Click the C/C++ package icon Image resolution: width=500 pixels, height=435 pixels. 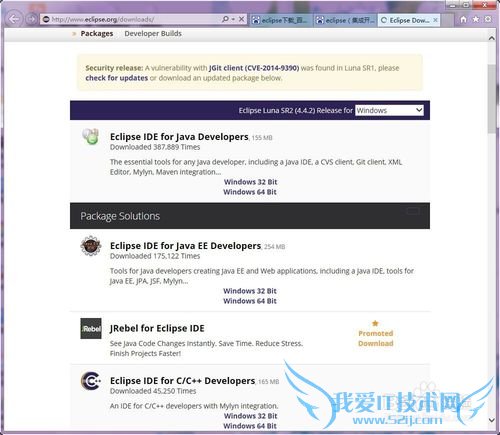click(91, 381)
